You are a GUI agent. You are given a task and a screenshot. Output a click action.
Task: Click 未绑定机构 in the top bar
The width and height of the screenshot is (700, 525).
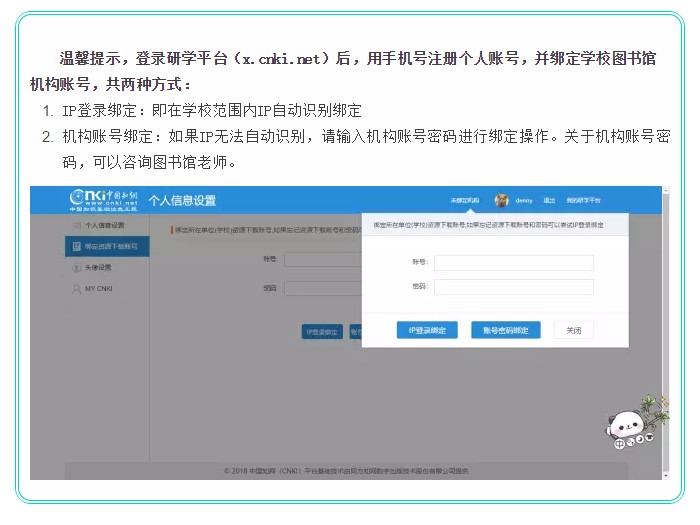pos(465,200)
